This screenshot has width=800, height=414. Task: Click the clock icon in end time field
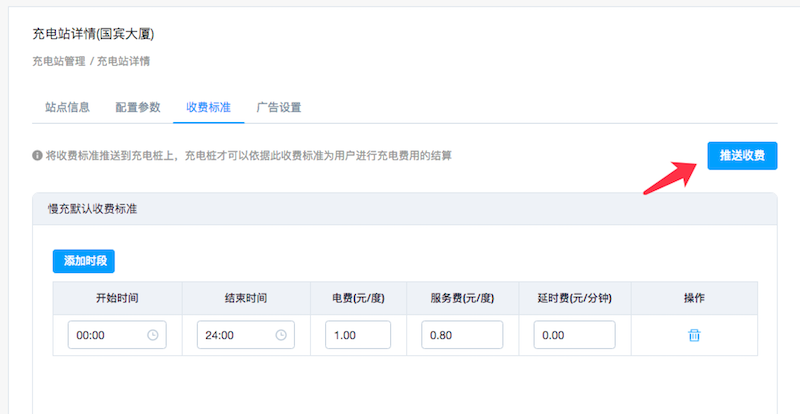coord(281,336)
